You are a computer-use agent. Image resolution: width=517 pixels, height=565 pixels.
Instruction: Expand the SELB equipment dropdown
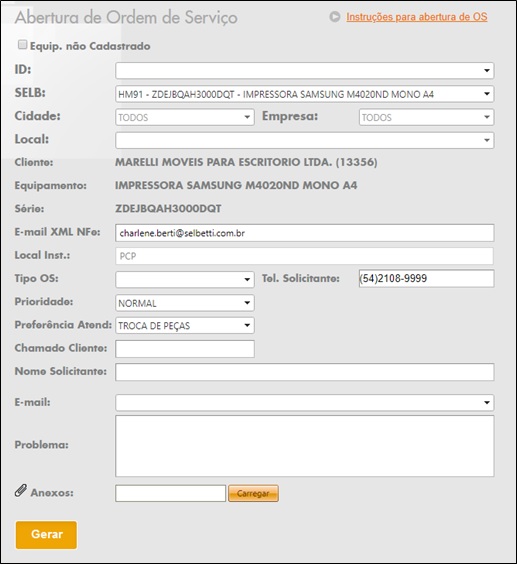pos(304,94)
